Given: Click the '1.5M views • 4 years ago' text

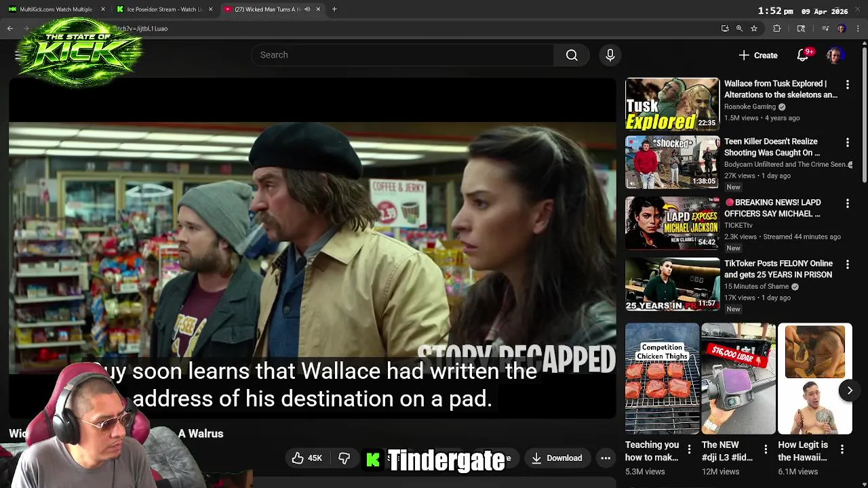Looking at the screenshot, I should [762, 118].
